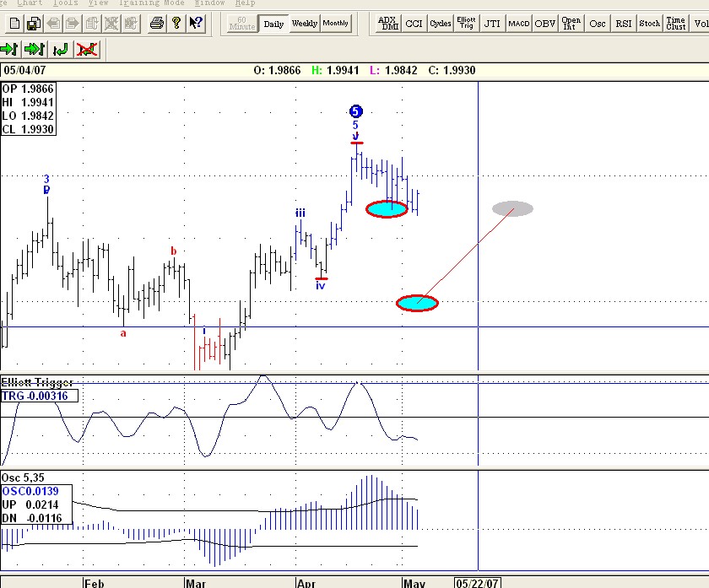Viewport: 709px width, 588px height.
Task: Open the View menu
Action: click(98, 3)
